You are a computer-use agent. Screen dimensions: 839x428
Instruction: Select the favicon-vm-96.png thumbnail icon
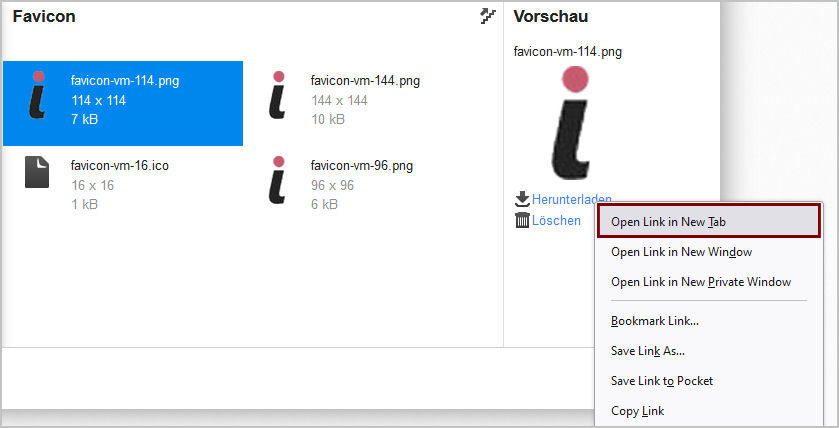coord(277,180)
